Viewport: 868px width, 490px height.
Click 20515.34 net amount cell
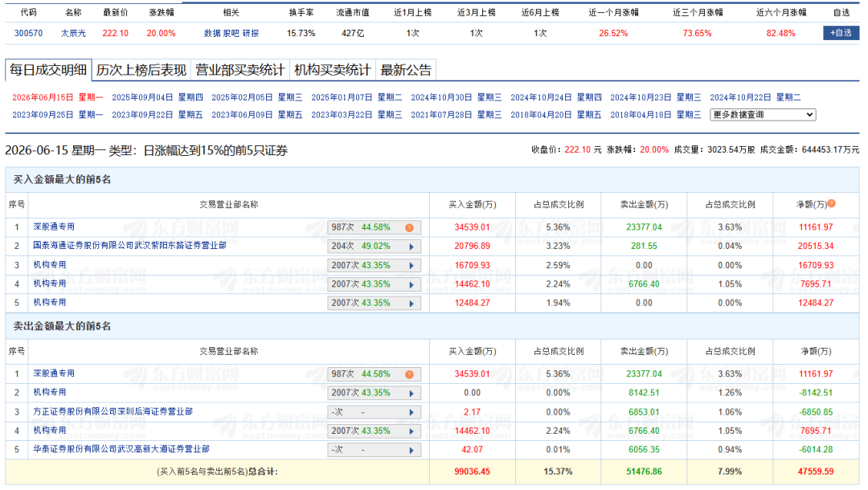(x=816, y=246)
